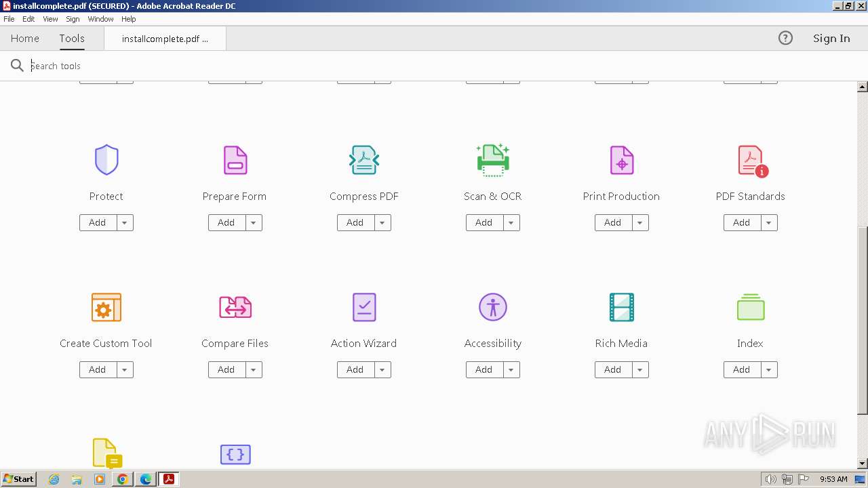This screenshot has width=868, height=488.
Task: Open File Explorer from taskbar
Action: click(77, 479)
